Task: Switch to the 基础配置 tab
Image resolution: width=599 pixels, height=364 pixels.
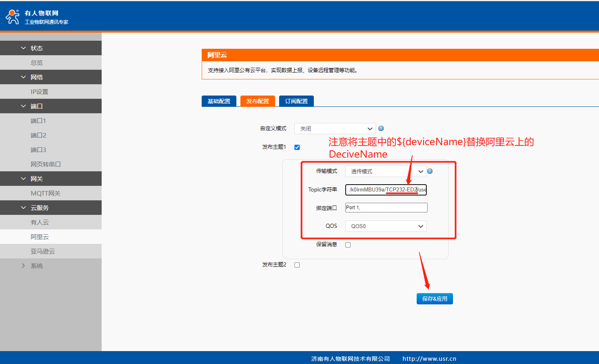Action: tap(219, 101)
